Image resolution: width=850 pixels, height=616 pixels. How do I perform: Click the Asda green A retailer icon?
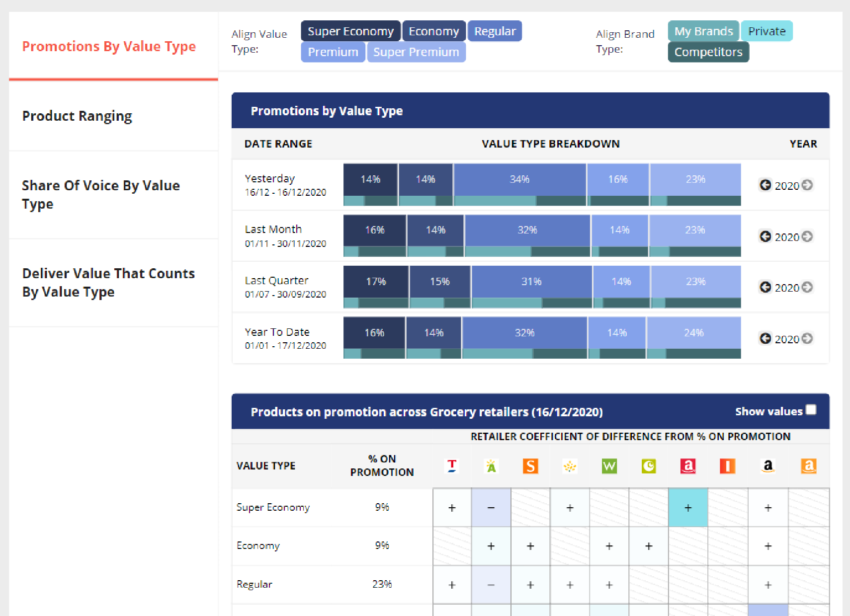pyautogui.click(x=491, y=466)
